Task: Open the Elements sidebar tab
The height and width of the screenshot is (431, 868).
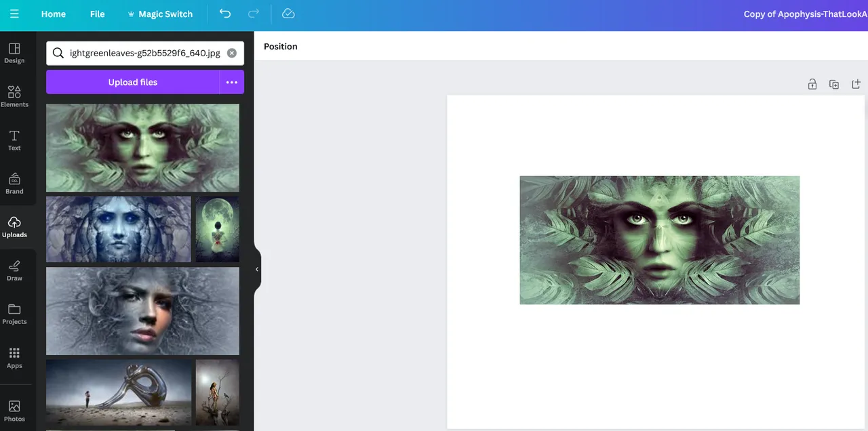Action: (x=14, y=96)
